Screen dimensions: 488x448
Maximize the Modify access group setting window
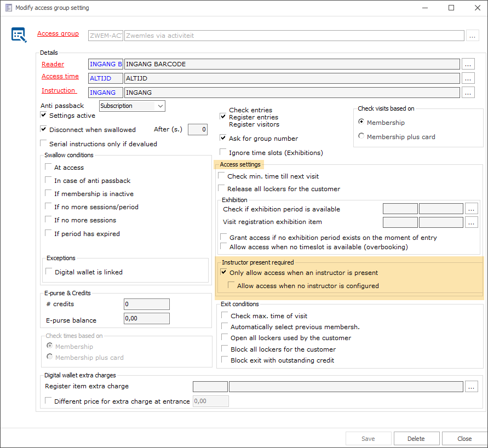tap(451, 8)
